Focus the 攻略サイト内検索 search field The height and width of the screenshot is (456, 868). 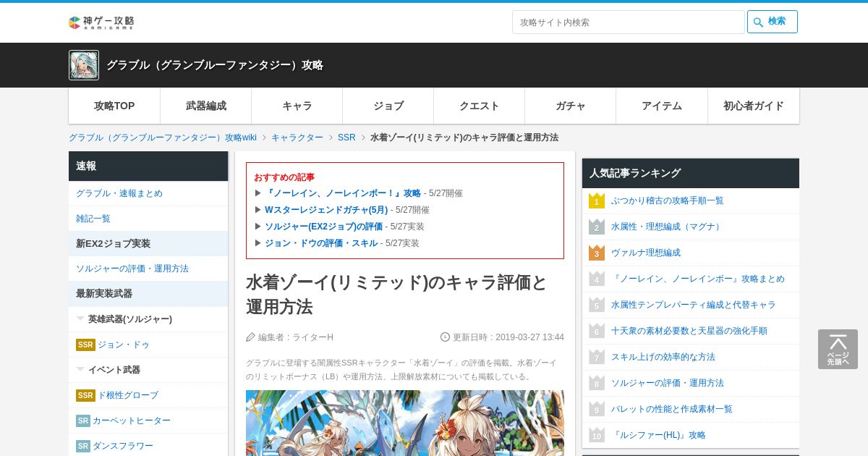628,22
